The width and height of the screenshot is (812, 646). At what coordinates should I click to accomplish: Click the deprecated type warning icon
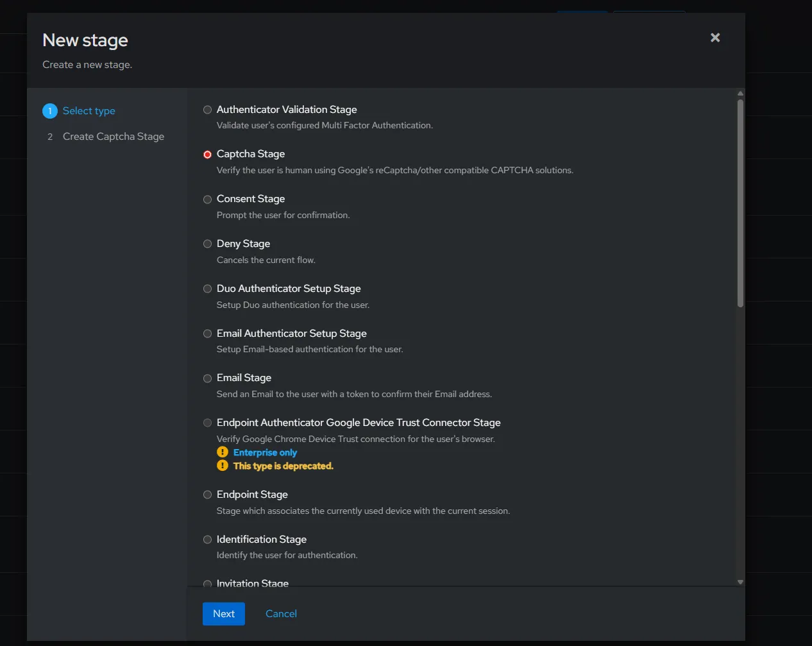pyautogui.click(x=223, y=466)
